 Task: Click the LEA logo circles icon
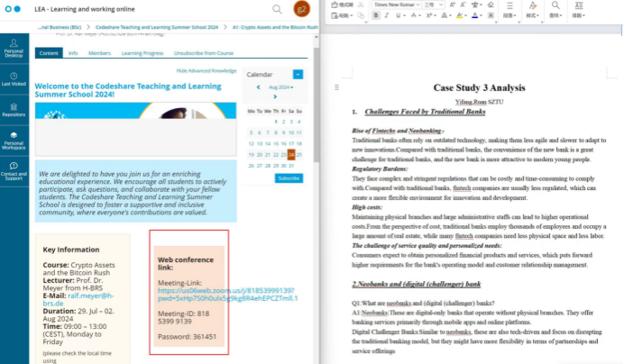[13, 9]
